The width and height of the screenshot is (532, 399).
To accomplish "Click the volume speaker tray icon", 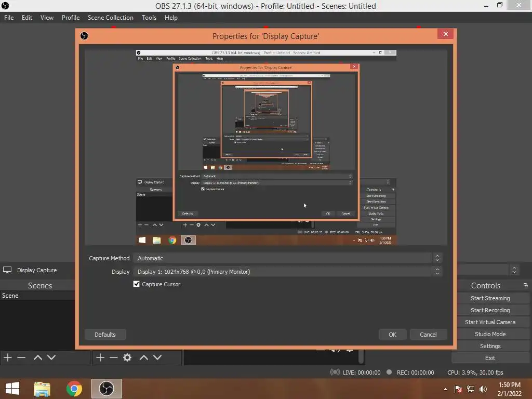I will coord(483,389).
